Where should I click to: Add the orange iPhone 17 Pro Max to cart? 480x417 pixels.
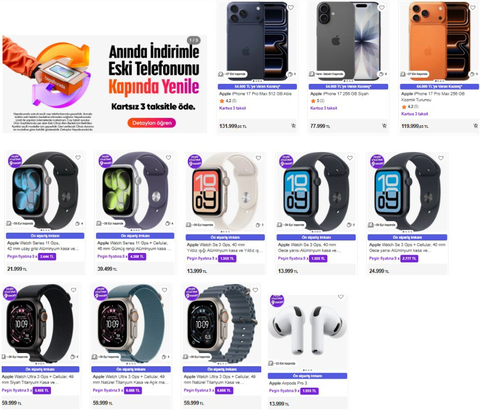coord(475,126)
